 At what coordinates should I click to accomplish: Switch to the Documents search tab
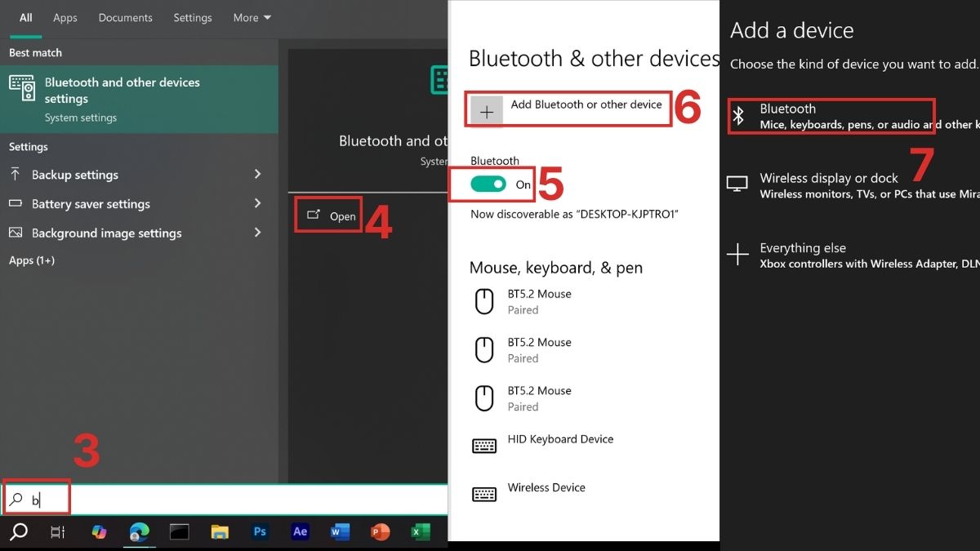pos(125,18)
